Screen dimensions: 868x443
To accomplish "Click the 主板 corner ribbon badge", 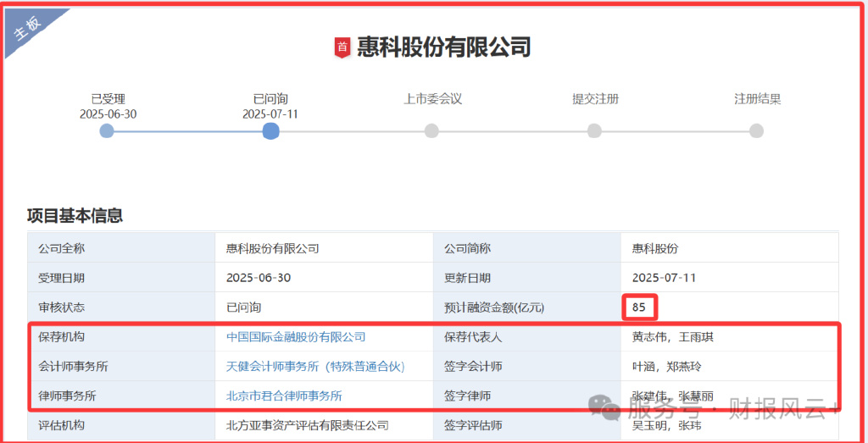I will 29,29.
